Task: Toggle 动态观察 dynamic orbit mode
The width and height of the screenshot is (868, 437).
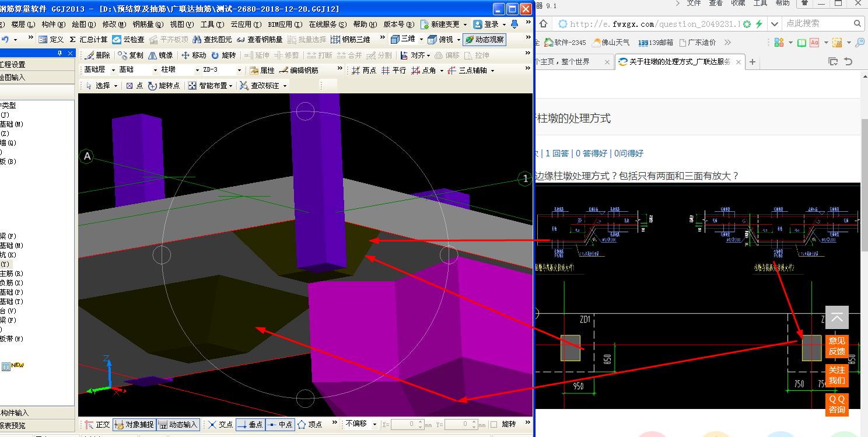Action: pyautogui.click(x=485, y=40)
